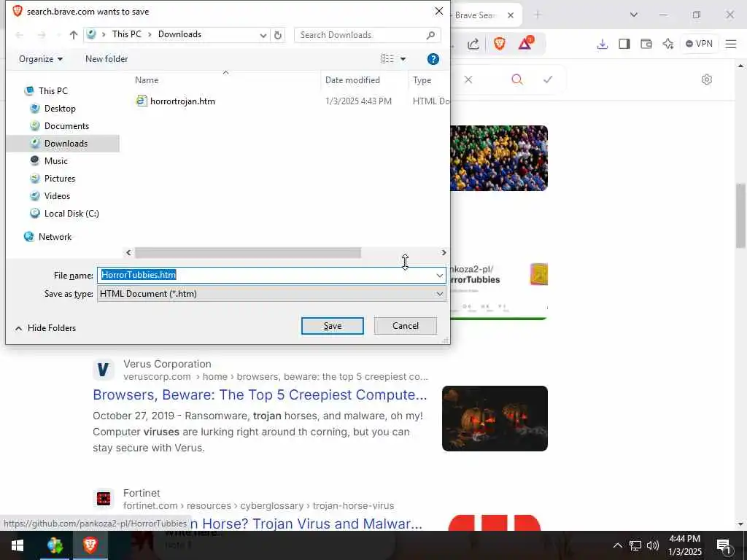Cancel the save dialog

[x=406, y=326]
